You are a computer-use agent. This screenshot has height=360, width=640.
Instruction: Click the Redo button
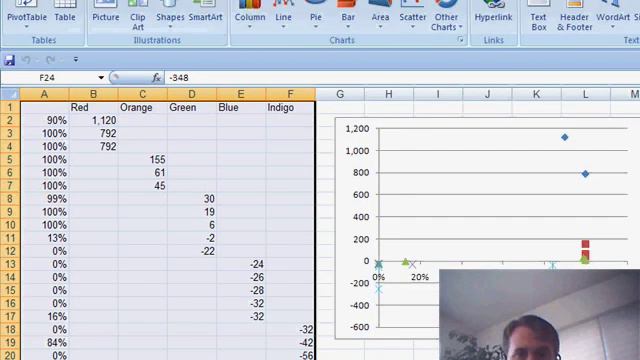[x=50, y=60]
